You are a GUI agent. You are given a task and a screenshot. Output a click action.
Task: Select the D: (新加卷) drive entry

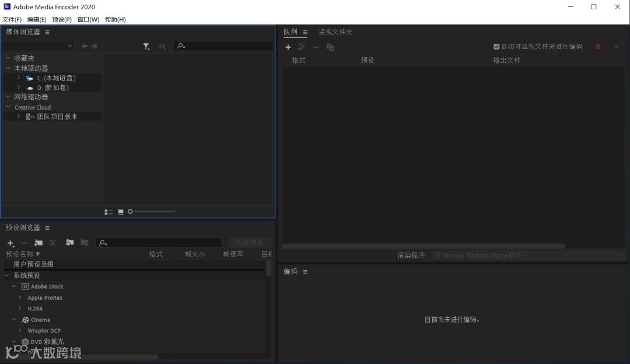(52, 87)
